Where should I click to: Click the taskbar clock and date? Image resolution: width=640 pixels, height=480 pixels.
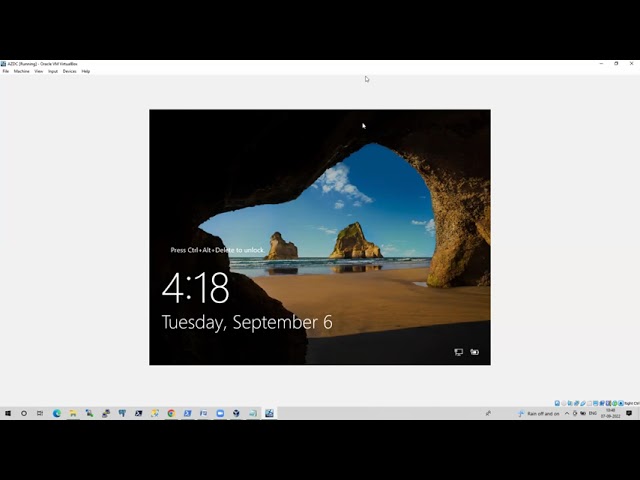coord(613,413)
